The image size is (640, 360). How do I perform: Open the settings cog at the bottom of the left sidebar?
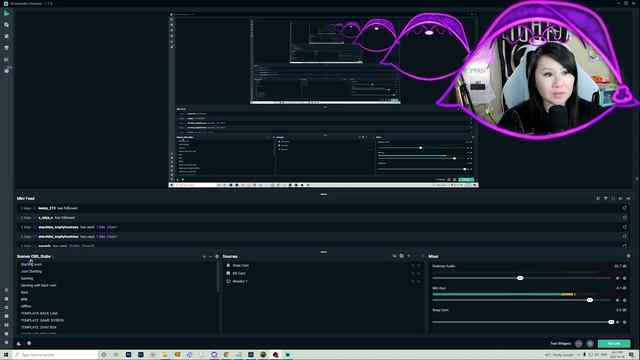[6, 342]
